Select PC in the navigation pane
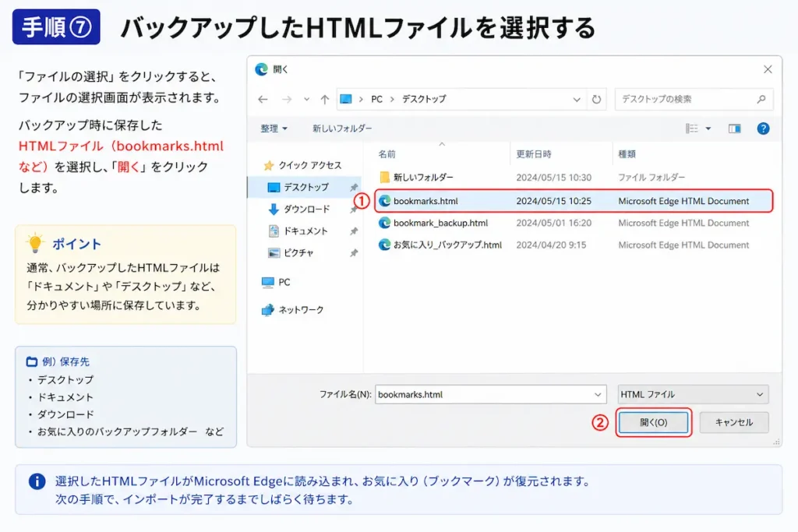 276,282
